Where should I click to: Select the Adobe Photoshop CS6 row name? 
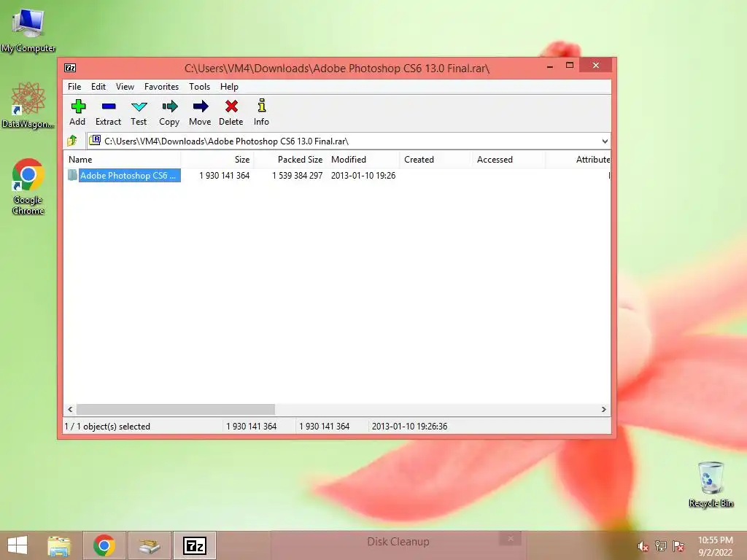129,175
